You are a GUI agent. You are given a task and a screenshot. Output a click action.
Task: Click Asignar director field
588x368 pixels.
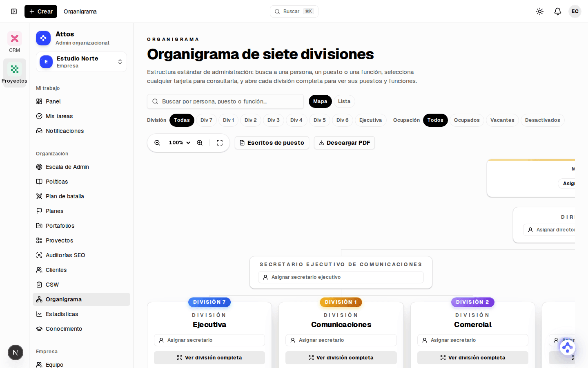(x=549, y=230)
